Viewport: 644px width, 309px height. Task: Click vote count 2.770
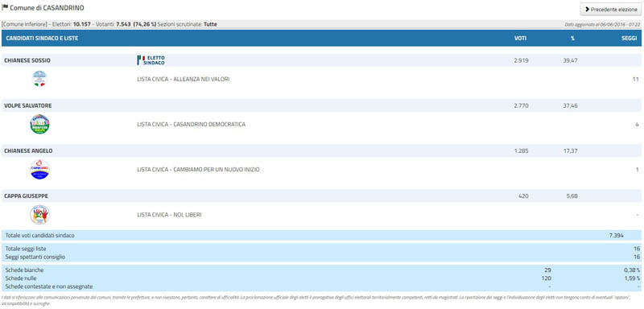click(x=521, y=105)
